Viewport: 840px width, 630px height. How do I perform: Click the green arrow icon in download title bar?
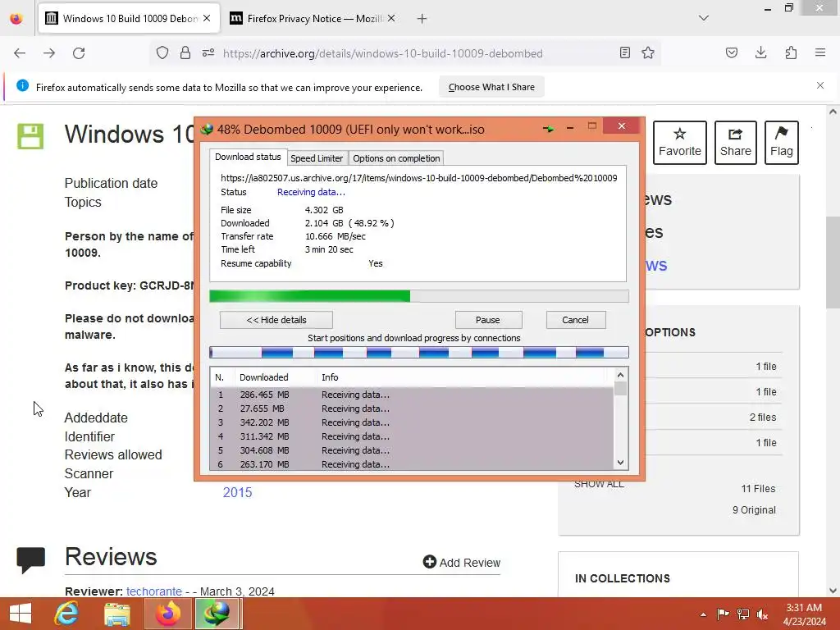(548, 129)
